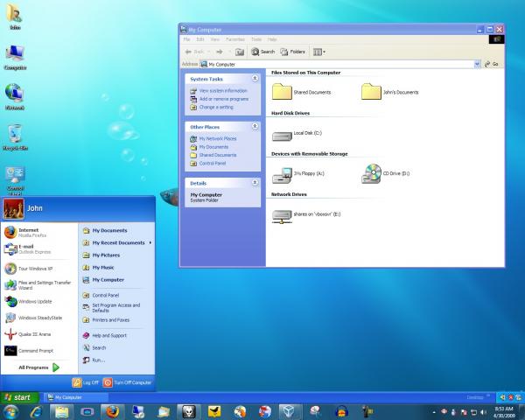The height and width of the screenshot is (420, 525).
Task: Open the Views dropdown in the toolbar
Action: (x=318, y=52)
